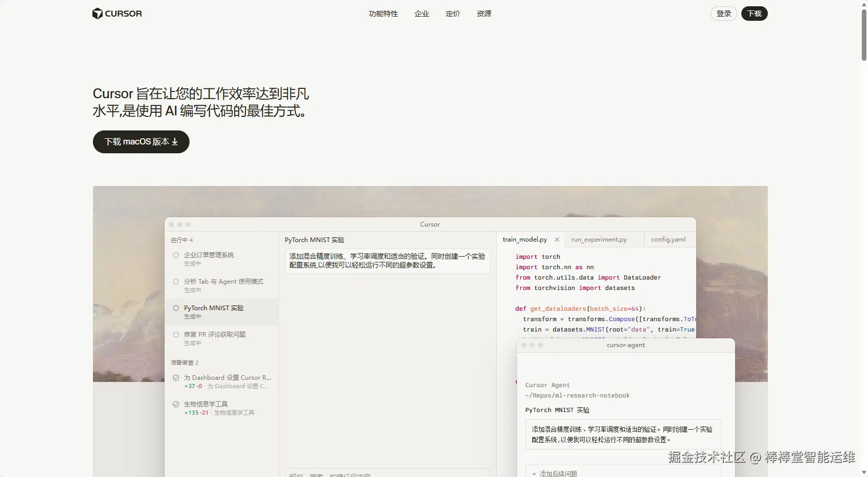Screen dimensions: 868x477
Task: Click the code line 'import torch.nn as nn'
Action: tap(554, 267)
